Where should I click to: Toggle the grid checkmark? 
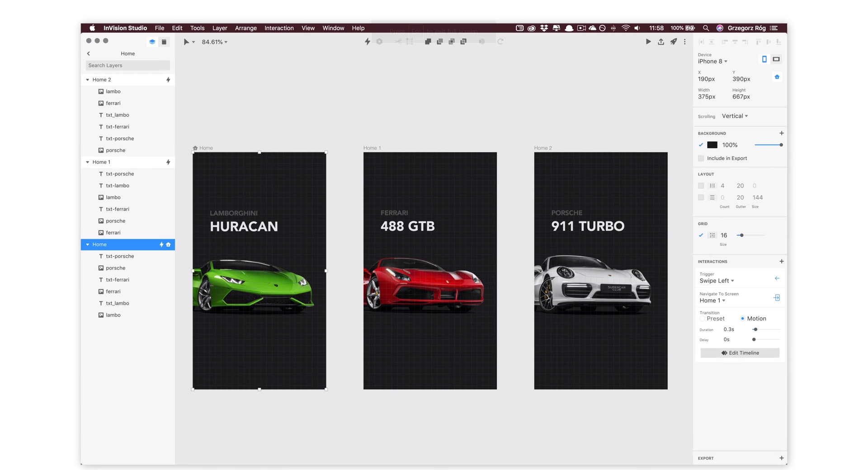(x=701, y=235)
